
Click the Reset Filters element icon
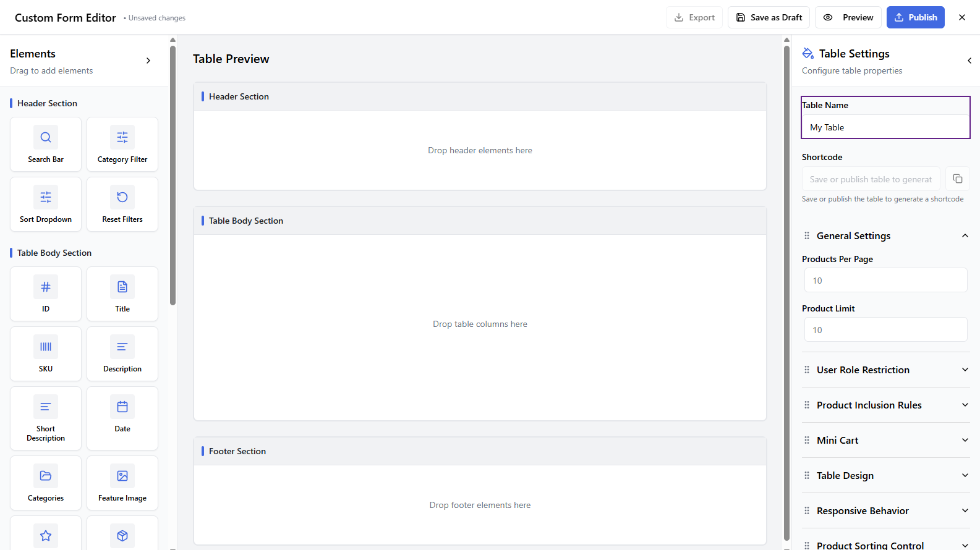coord(122,197)
